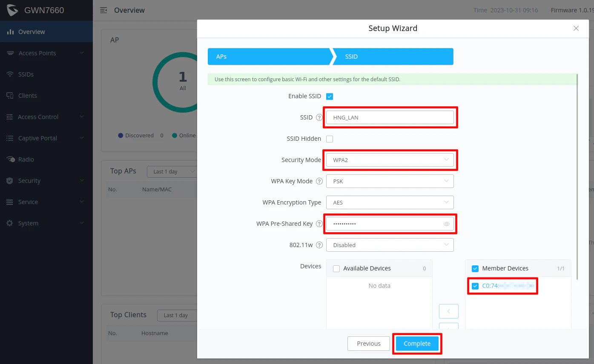Click the Name/MAC column header in Top APs

point(157,189)
